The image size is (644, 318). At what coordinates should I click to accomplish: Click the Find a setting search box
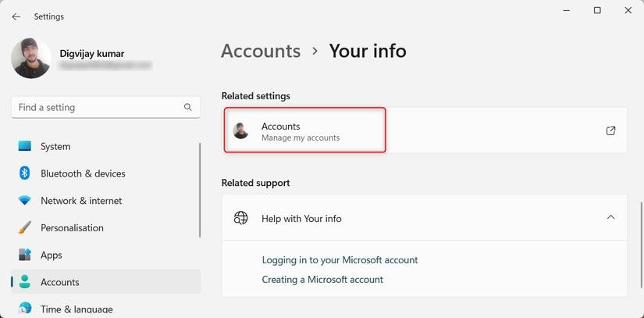point(94,107)
